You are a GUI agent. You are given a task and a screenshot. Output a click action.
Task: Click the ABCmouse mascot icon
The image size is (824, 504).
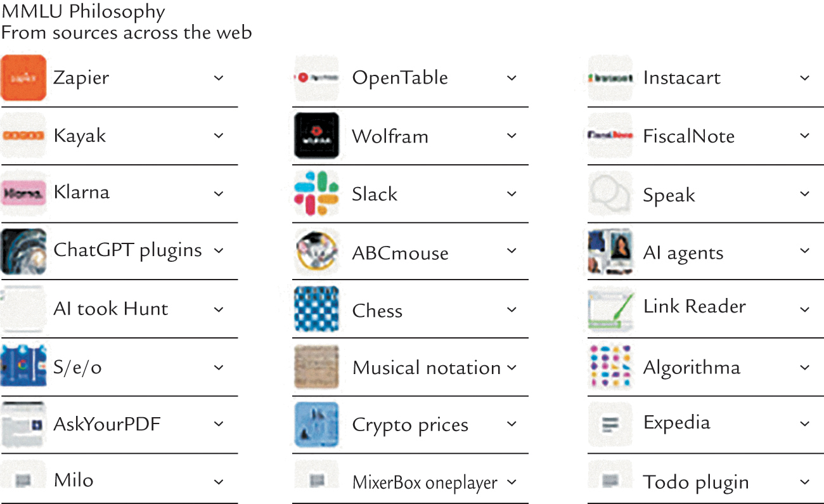(317, 252)
